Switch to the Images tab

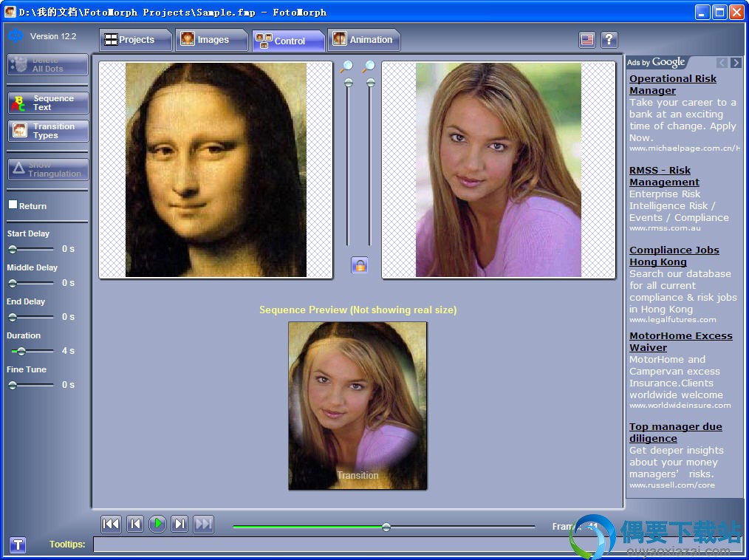coord(211,40)
